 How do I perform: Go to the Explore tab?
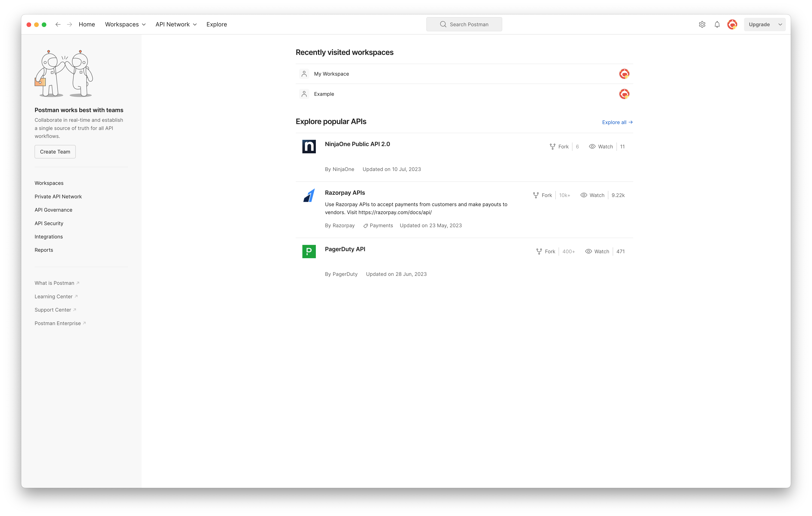[217, 24]
